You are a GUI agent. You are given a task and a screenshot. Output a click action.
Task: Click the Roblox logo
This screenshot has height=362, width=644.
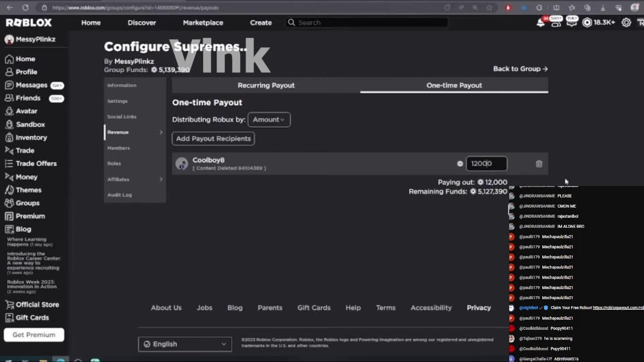click(x=29, y=23)
